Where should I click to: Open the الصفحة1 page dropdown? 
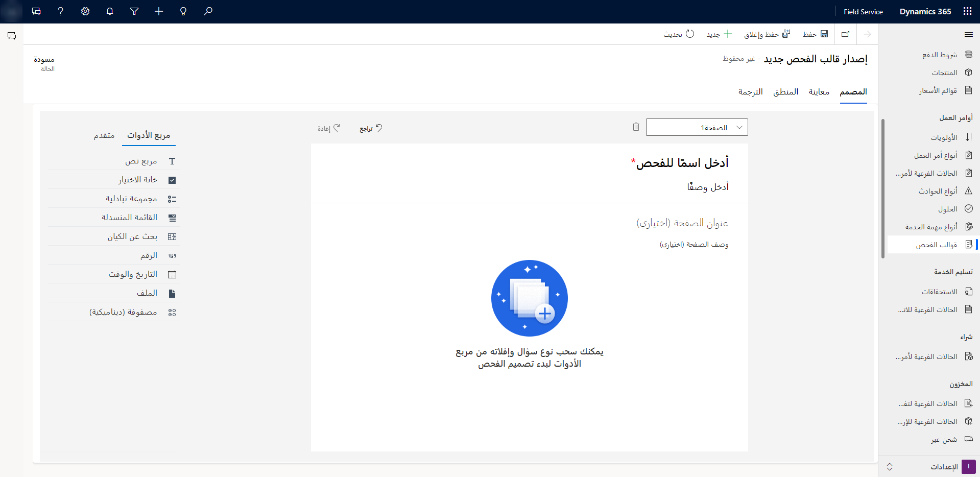(x=697, y=127)
